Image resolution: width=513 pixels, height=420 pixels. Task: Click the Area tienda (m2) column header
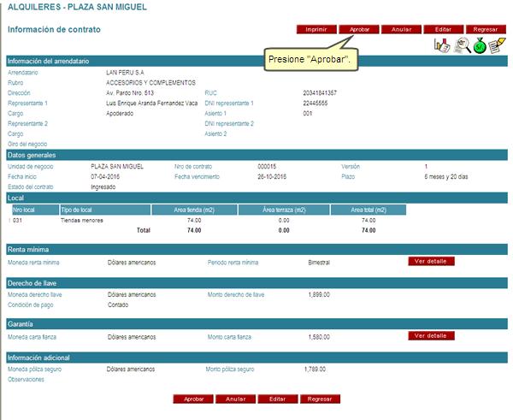point(196,210)
